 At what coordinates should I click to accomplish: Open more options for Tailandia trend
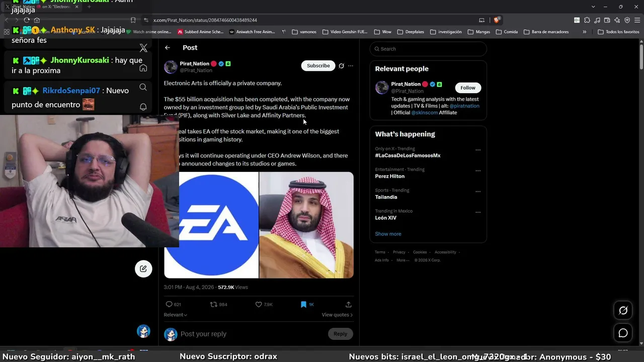point(478,192)
